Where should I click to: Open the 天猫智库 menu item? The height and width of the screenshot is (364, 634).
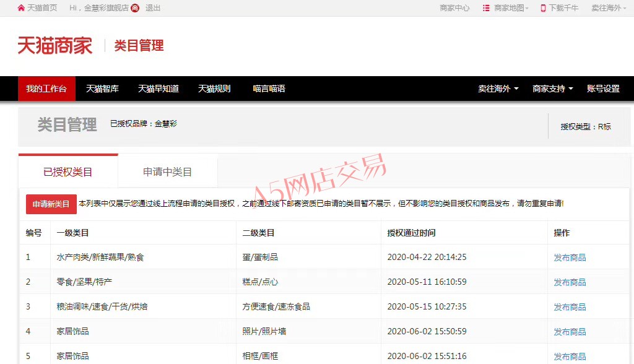pyautogui.click(x=102, y=89)
